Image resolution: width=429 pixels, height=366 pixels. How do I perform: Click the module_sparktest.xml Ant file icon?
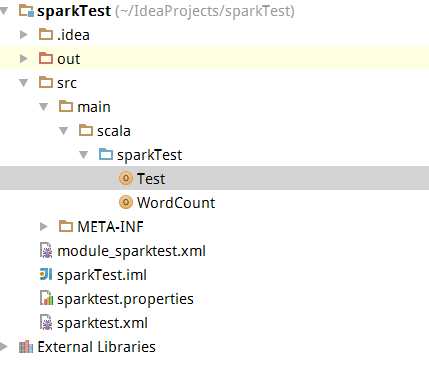(x=46, y=251)
